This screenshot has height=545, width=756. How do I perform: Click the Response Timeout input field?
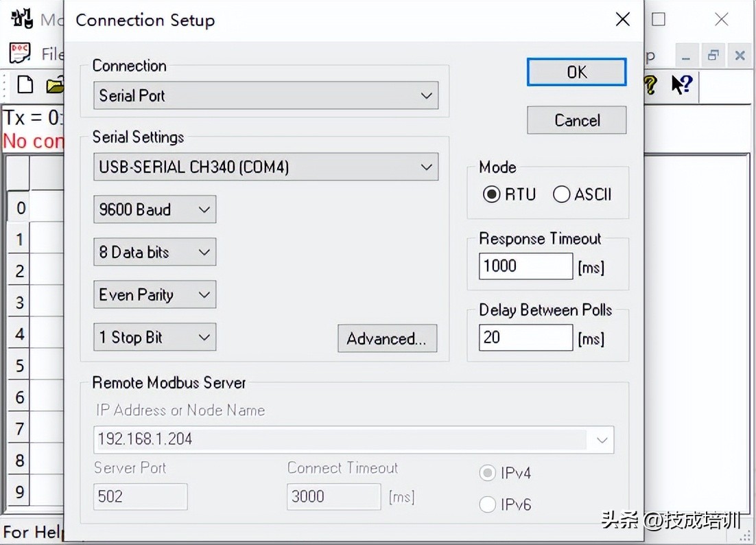pos(525,266)
